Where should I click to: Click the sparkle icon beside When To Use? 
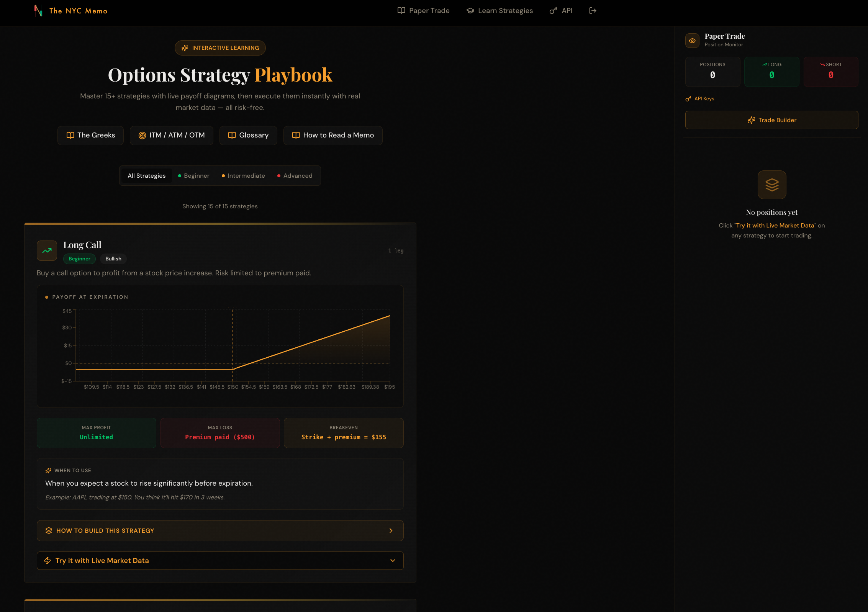(x=48, y=470)
